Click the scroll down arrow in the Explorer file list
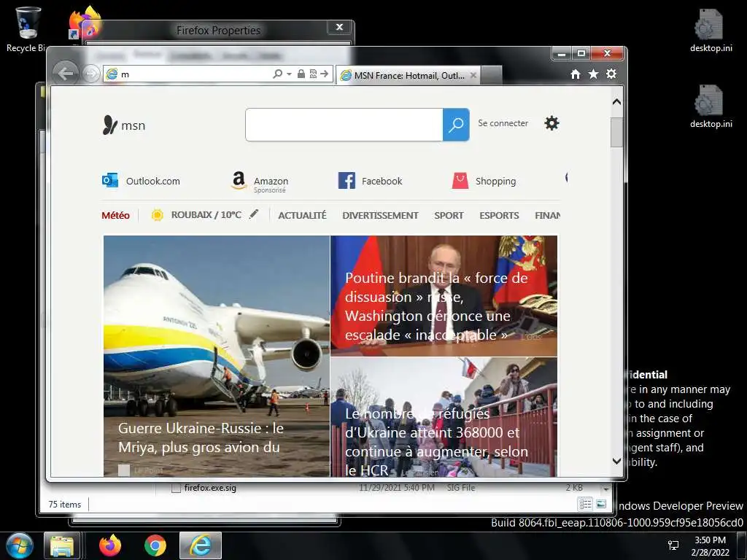The image size is (747, 560). pyautogui.click(x=606, y=488)
